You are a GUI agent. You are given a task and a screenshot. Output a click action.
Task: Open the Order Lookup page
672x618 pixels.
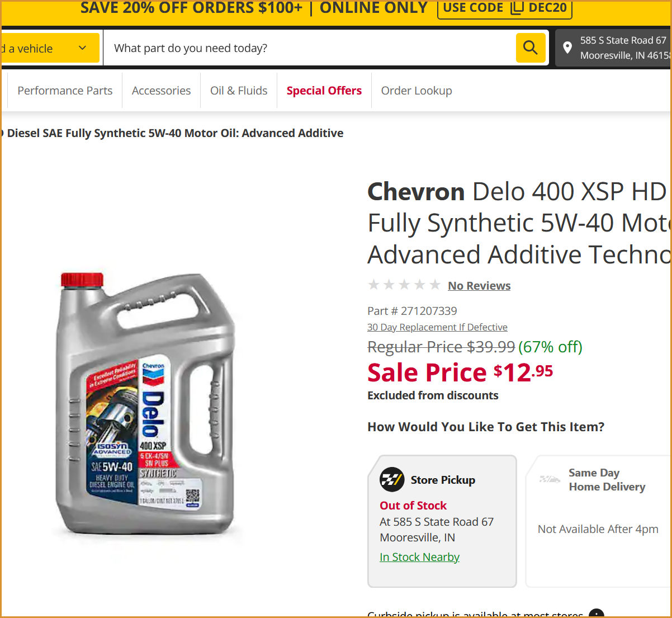tap(417, 91)
